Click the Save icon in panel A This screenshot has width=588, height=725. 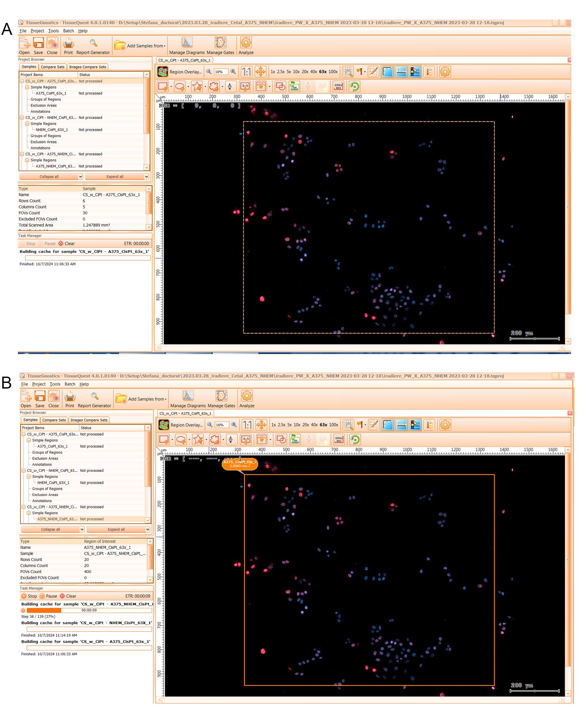(38, 43)
